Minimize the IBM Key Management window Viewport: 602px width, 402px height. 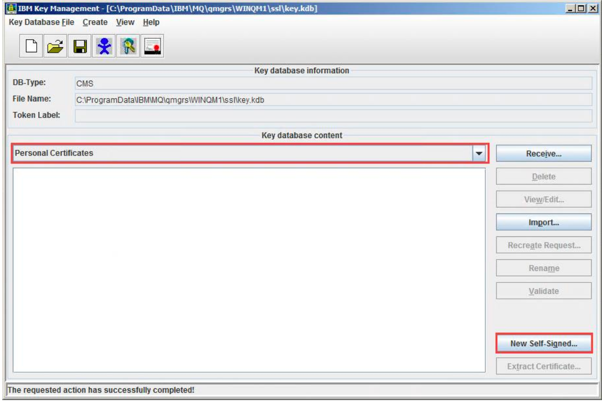point(571,8)
